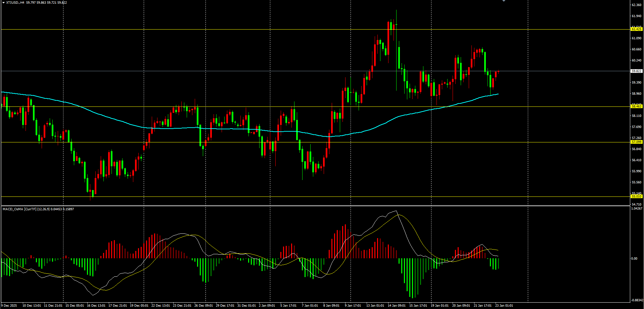Click the white MACD line at its peak
This screenshot has height=309, width=644.
pos(396,211)
